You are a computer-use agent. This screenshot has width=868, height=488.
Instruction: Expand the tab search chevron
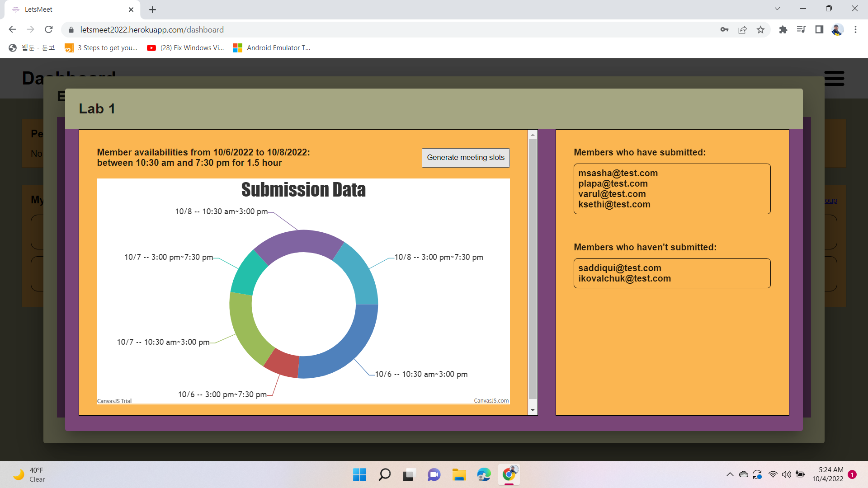point(777,9)
